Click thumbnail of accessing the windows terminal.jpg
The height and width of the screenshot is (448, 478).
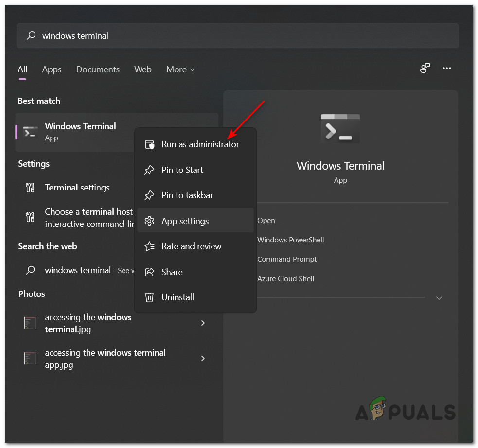point(30,323)
